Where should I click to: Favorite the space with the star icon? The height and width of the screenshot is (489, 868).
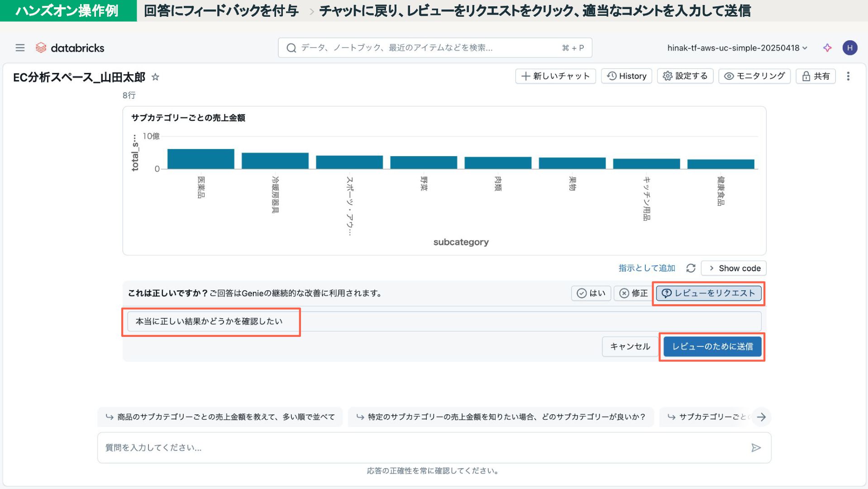(x=155, y=77)
